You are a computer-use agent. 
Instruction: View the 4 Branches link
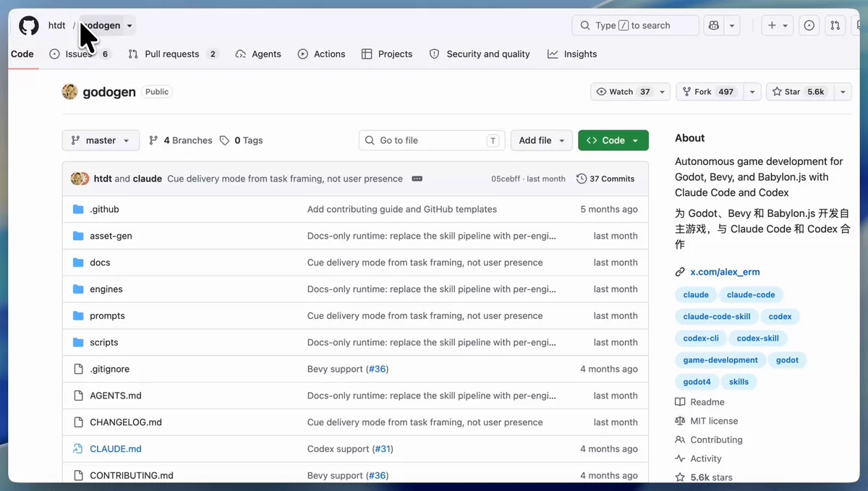181,140
